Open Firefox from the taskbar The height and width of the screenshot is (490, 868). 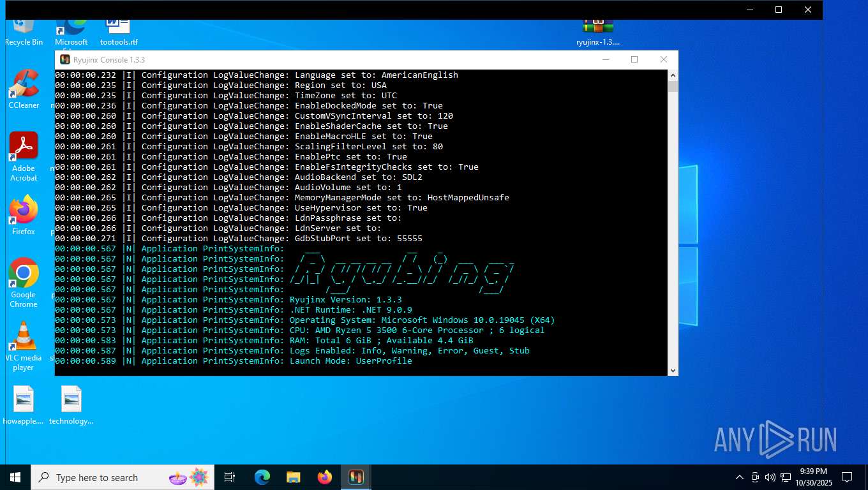(325, 477)
